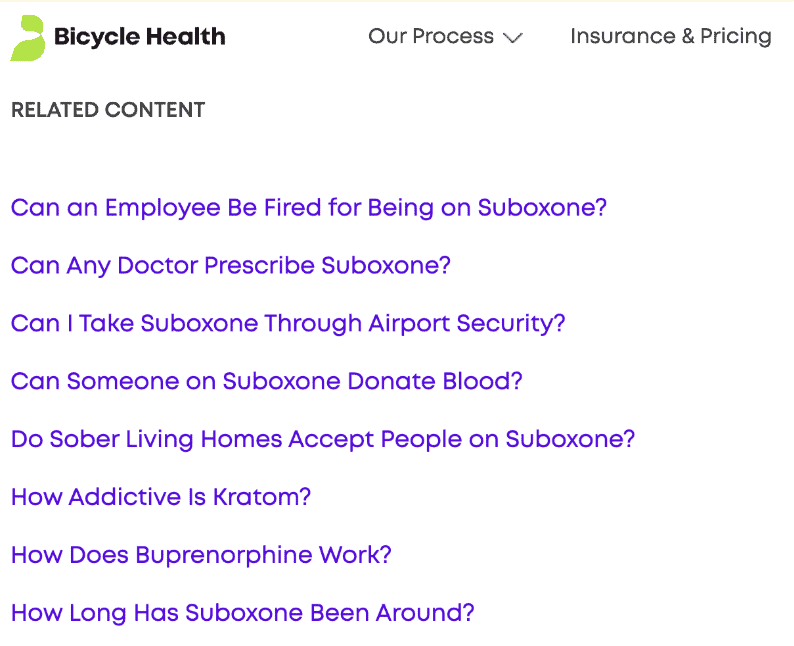Open the Our Process menu
The image size is (794, 646).
[x=445, y=36]
